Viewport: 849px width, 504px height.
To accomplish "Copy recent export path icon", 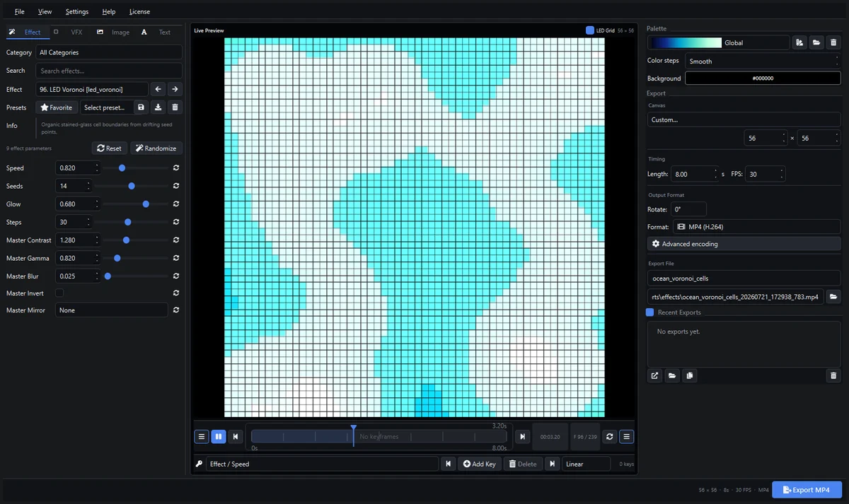I will click(x=690, y=375).
